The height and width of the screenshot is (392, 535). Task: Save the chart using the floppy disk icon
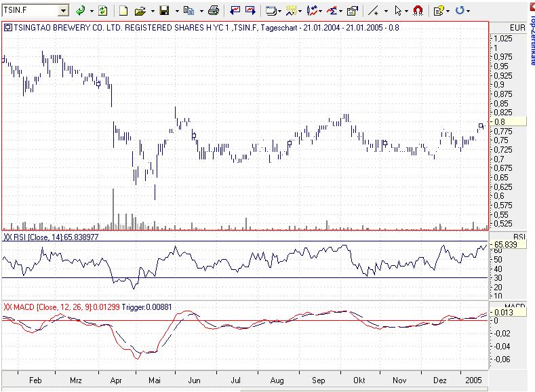(165, 11)
